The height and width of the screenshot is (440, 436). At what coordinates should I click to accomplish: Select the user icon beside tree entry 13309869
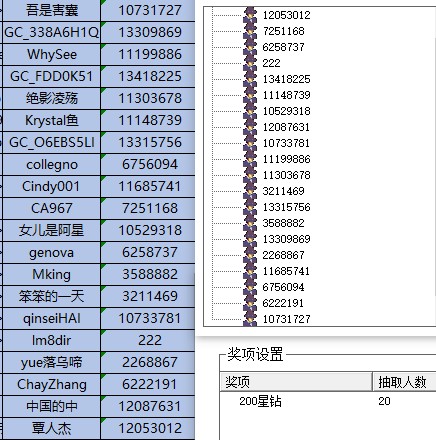click(250, 239)
